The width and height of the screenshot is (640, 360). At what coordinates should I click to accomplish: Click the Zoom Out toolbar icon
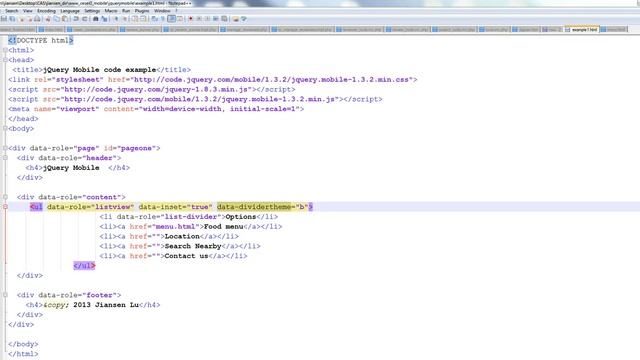[125, 19]
